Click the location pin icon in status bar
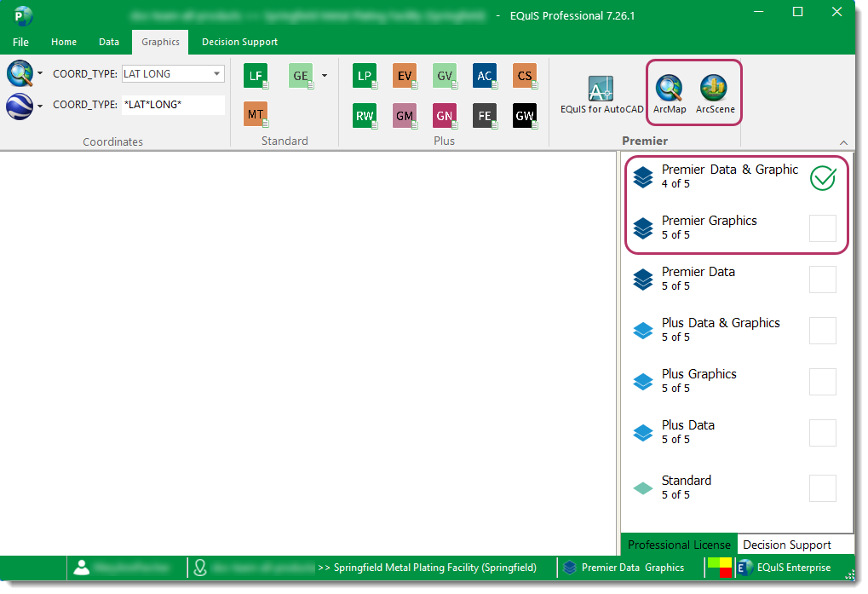 pyautogui.click(x=200, y=568)
